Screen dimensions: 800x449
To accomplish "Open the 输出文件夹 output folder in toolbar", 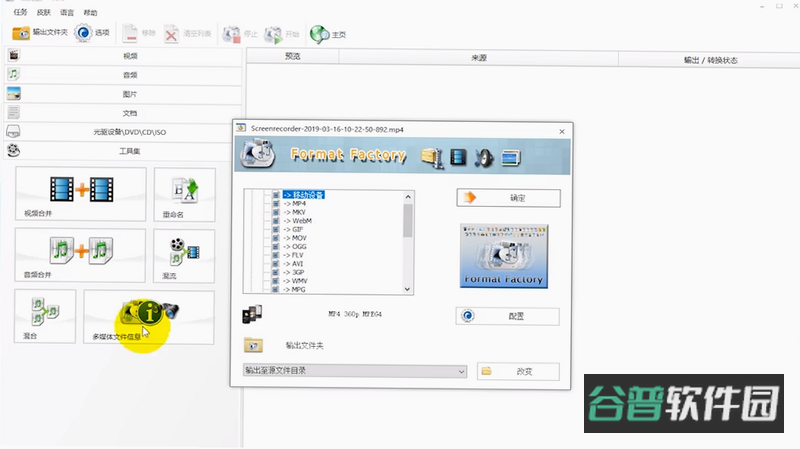I will pos(40,33).
